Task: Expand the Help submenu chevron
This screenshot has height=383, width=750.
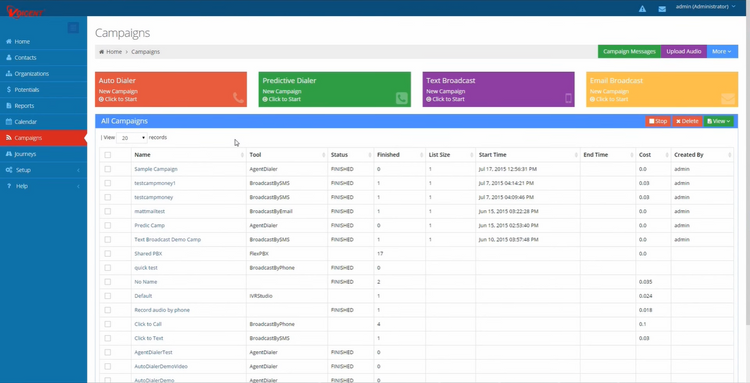Action: coord(78,186)
